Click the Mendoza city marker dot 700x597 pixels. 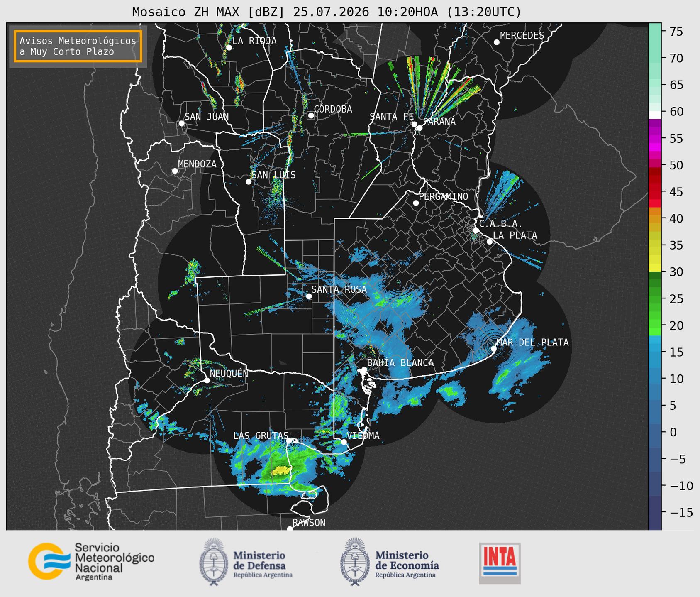175,171
